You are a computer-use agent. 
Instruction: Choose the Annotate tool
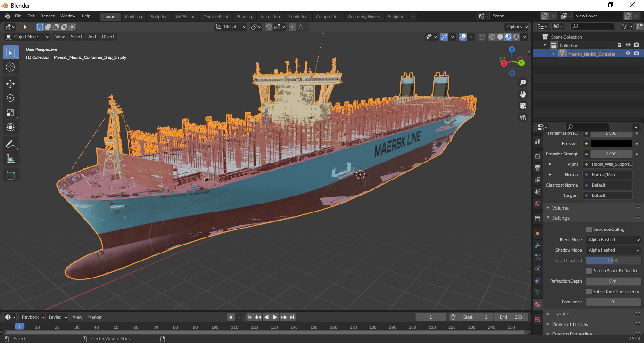click(10, 144)
